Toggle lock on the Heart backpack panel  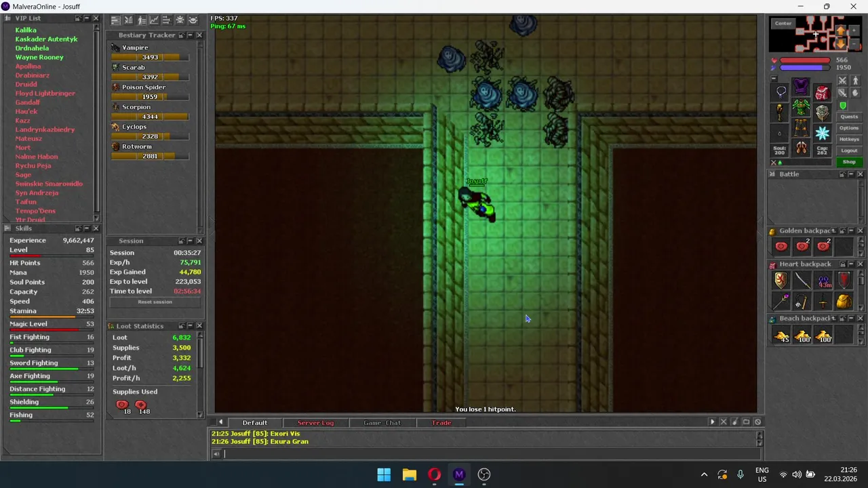coord(842,264)
